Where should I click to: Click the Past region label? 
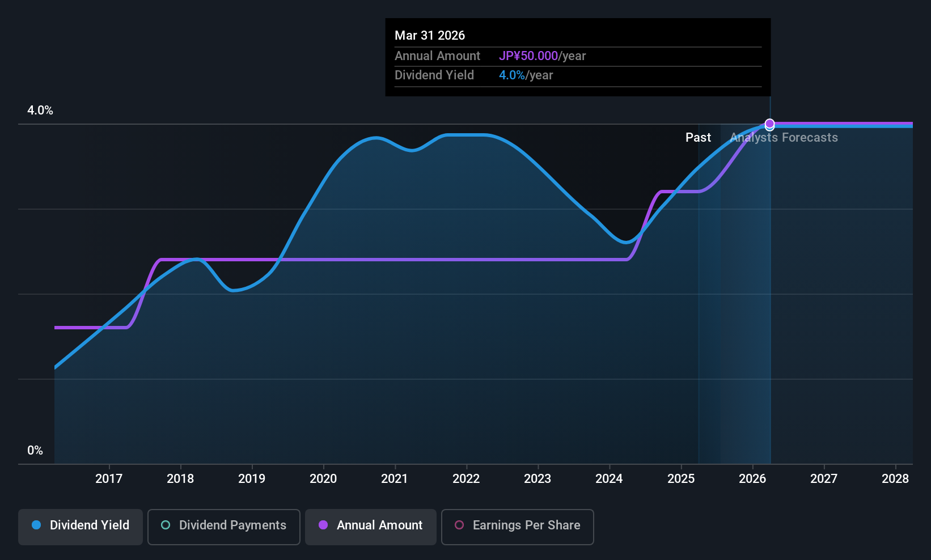click(698, 138)
